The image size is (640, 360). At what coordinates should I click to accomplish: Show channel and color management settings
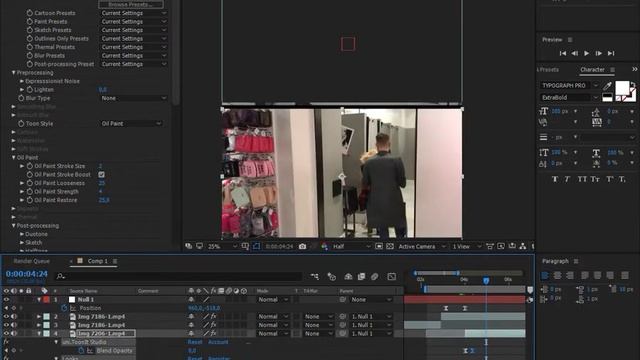click(x=324, y=247)
